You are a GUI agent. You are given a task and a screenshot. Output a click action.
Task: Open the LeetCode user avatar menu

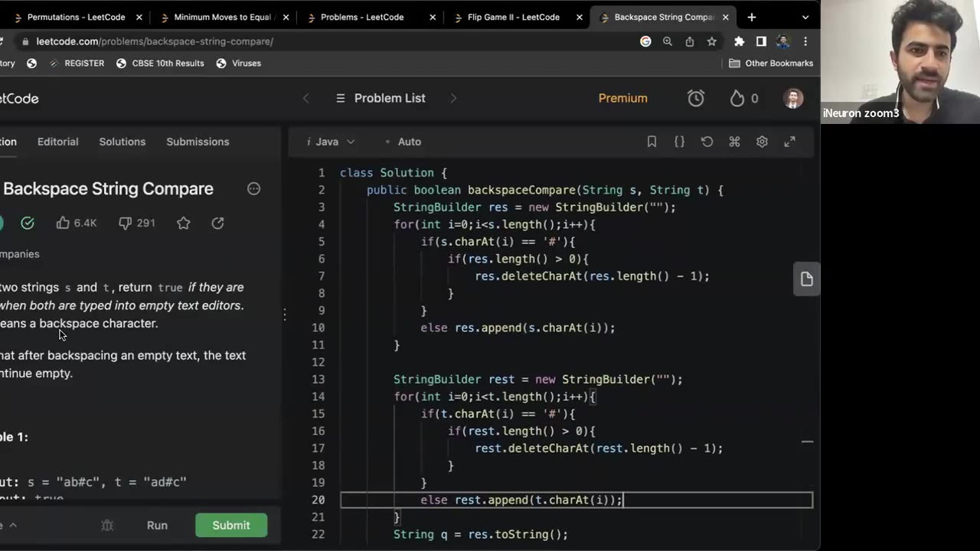(793, 98)
